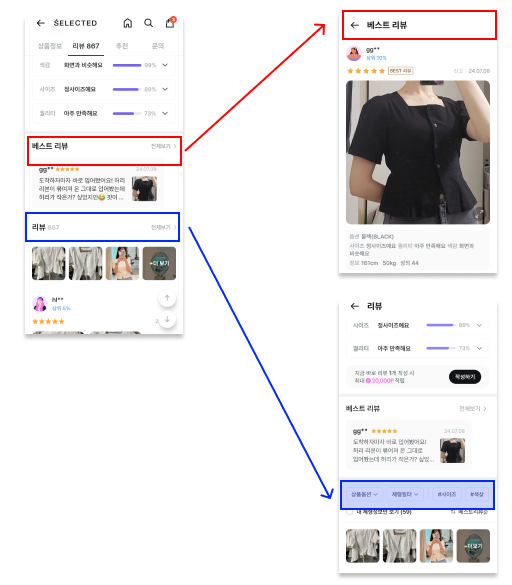Open the shopping bag with red badge
Image resolution: width=512 pixels, height=585 pixels.
[x=170, y=23]
